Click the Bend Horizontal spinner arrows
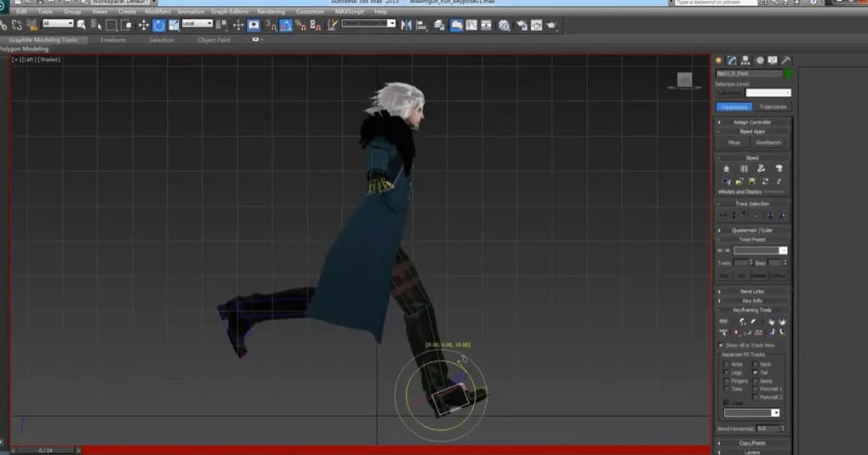Screen dimensions: 868x455 coord(782,428)
